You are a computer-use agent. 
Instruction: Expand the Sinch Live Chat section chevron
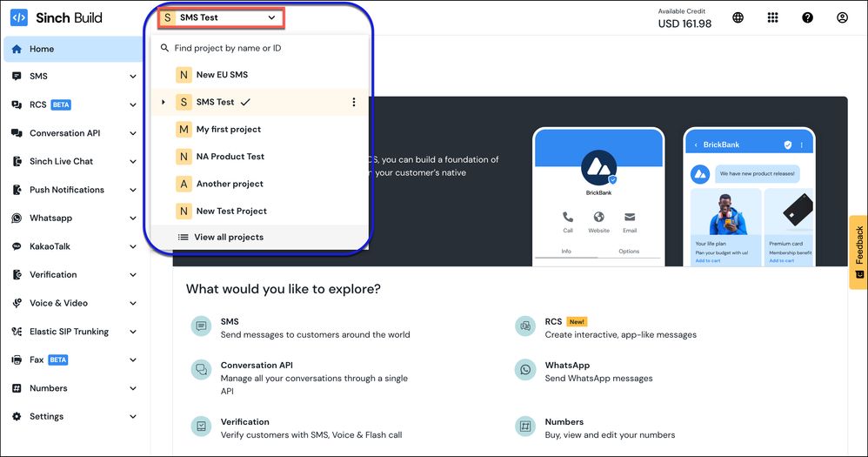click(x=133, y=161)
